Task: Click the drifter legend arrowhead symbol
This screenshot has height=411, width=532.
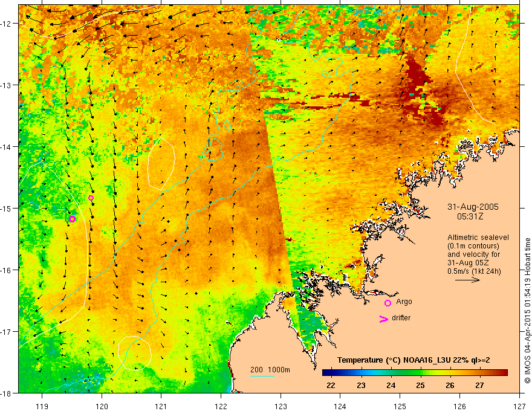Action: click(383, 319)
